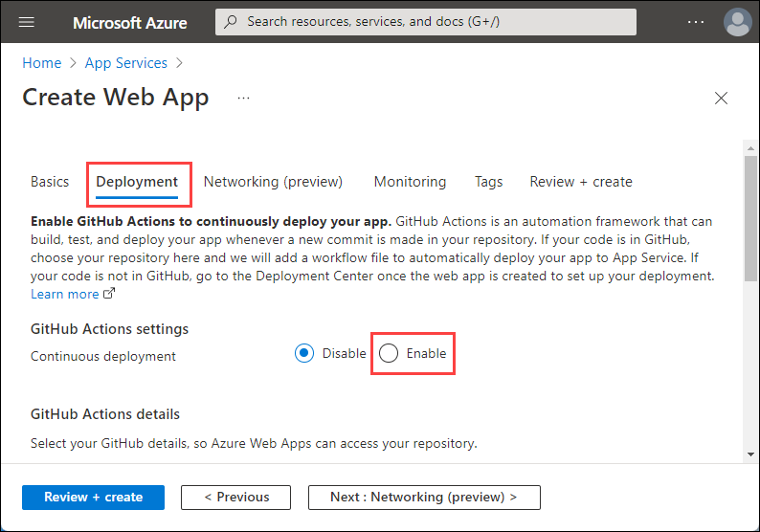760x532 pixels.
Task: Click Next : Networking (preview) button
Action: click(x=424, y=498)
